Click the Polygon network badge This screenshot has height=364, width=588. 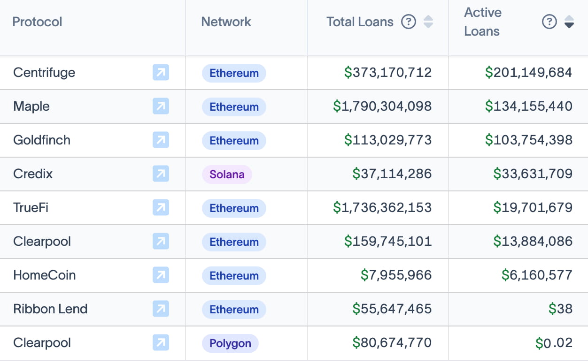230,343
